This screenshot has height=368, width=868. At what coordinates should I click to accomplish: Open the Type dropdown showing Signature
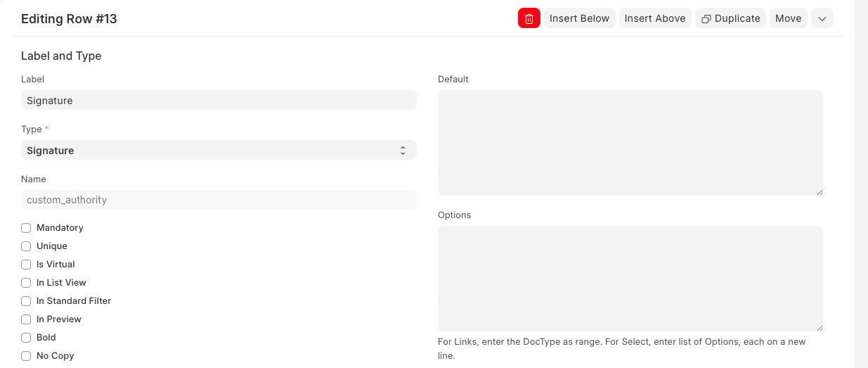click(219, 150)
